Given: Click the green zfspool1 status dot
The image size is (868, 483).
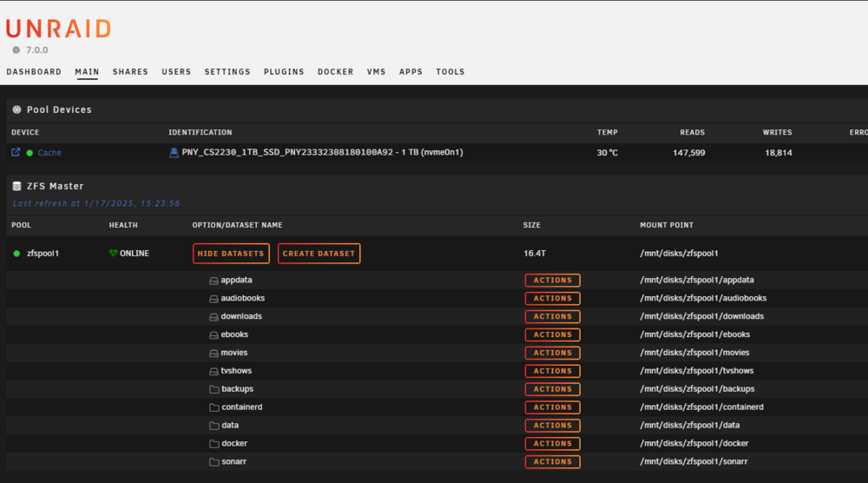Looking at the screenshot, I should (16, 253).
